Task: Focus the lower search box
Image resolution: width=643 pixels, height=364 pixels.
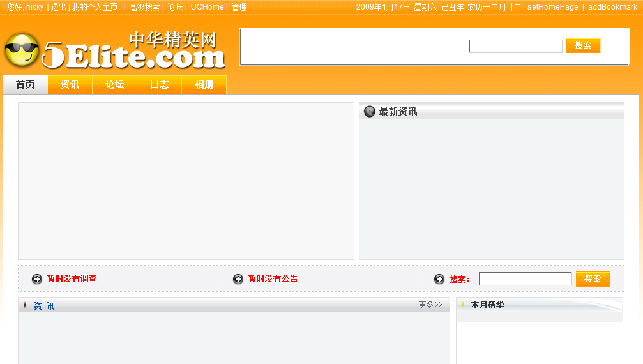Action: [526, 278]
